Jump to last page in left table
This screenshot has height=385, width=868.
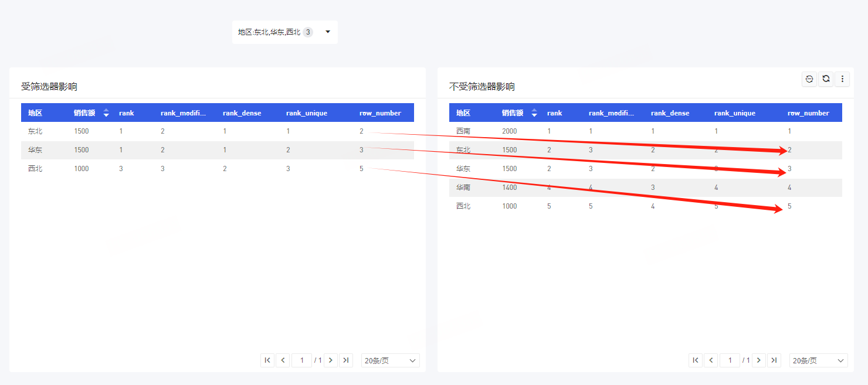[x=346, y=360]
